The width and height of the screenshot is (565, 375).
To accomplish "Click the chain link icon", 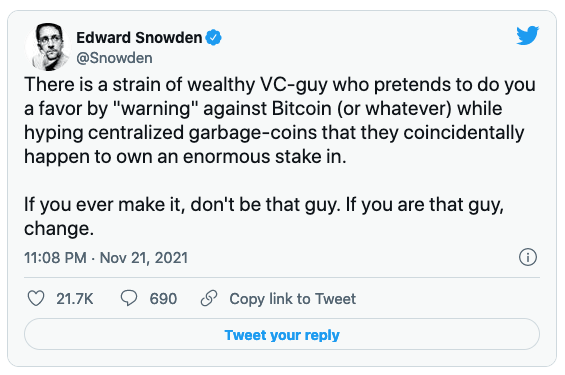I will [209, 298].
